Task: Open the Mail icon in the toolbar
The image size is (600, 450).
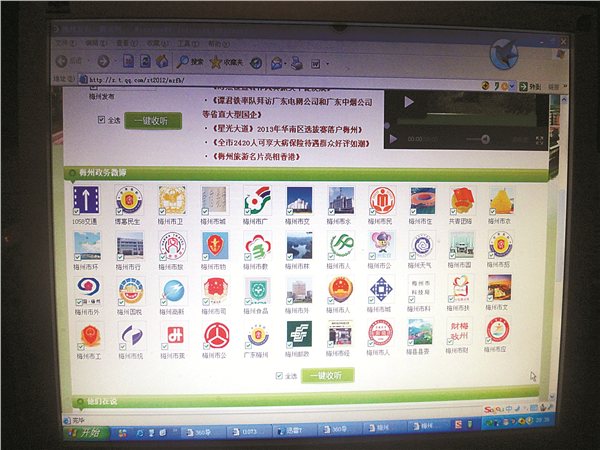Action: (x=276, y=63)
